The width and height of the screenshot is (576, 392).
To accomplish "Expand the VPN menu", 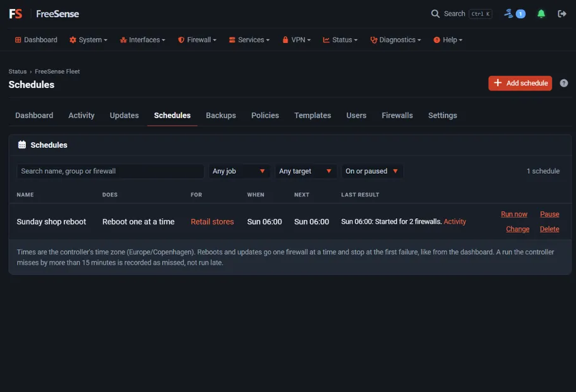I will (x=296, y=40).
